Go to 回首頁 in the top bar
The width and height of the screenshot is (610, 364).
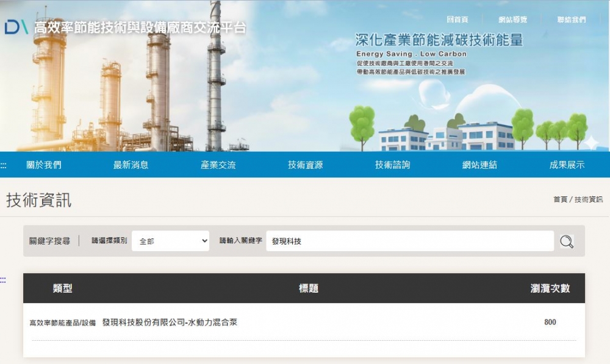[x=457, y=20]
